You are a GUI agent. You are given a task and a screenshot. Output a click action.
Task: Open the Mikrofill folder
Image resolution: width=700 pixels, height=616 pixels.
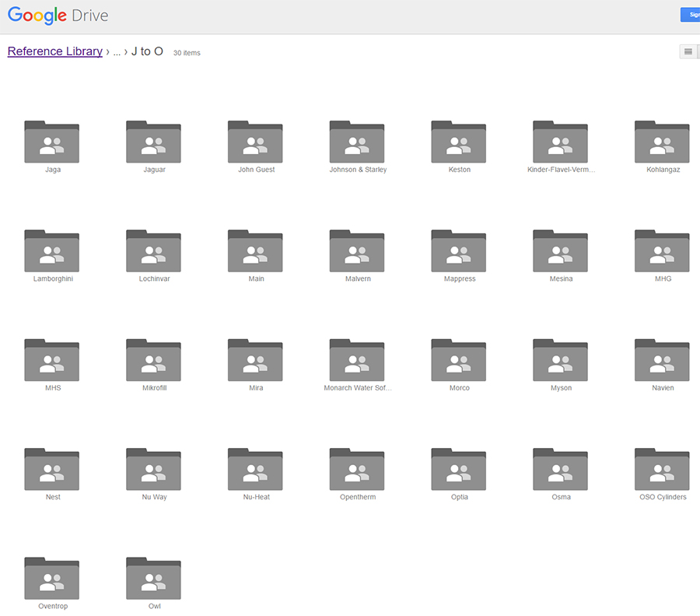(154, 361)
